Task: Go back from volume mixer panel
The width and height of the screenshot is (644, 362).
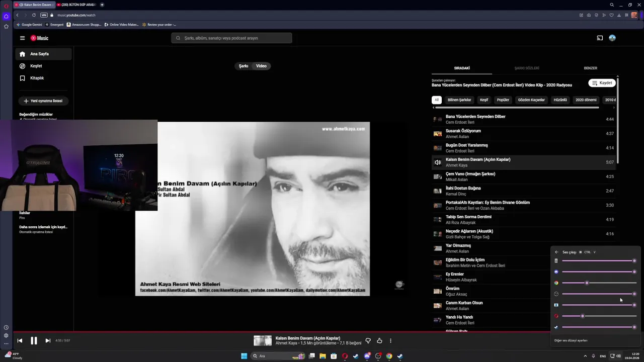Action: (556, 252)
